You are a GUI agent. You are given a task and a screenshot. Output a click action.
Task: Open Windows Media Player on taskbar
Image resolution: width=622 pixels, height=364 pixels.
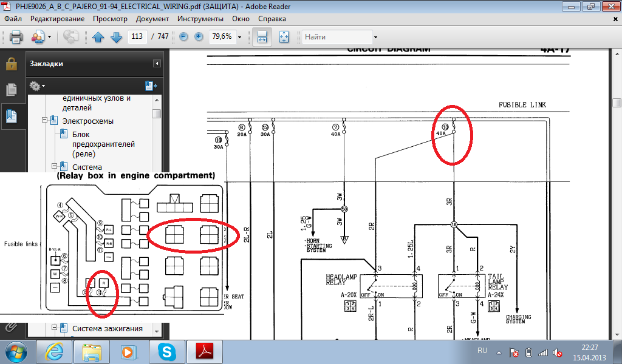coord(129,352)
